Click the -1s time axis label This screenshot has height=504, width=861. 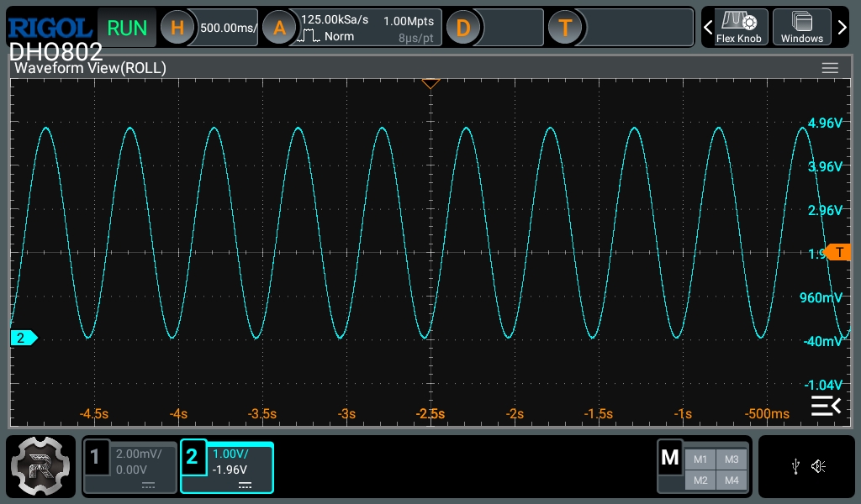click(x=683, y=413)
